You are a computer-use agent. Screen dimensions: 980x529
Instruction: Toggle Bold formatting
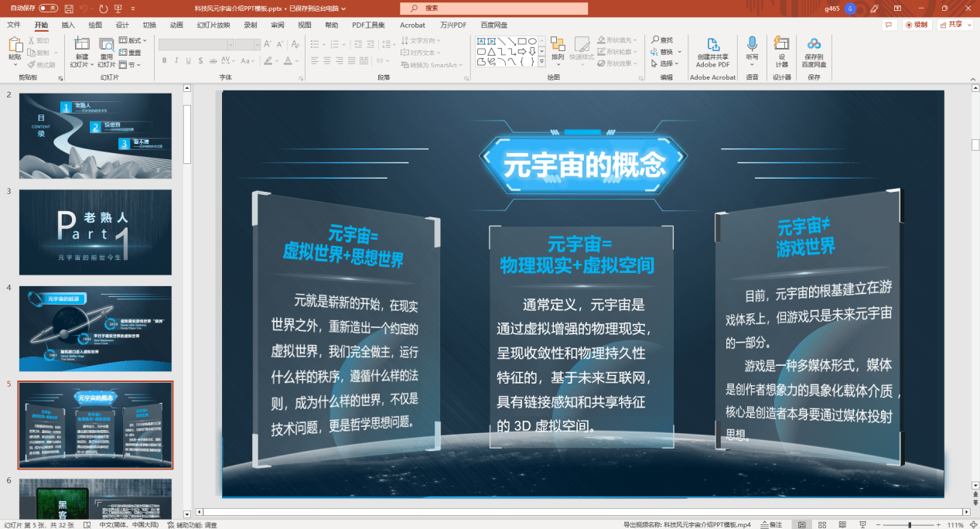pyautogui.click(x=165, y=60)
